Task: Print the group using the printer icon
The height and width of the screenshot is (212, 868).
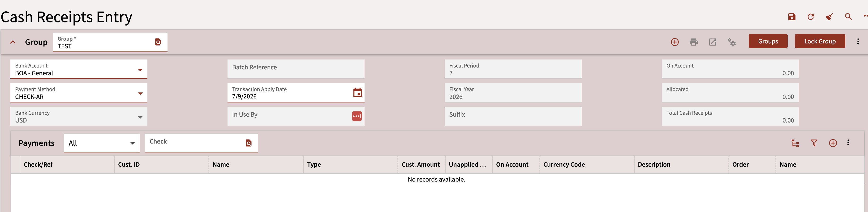Action: [x=693, y=42]
